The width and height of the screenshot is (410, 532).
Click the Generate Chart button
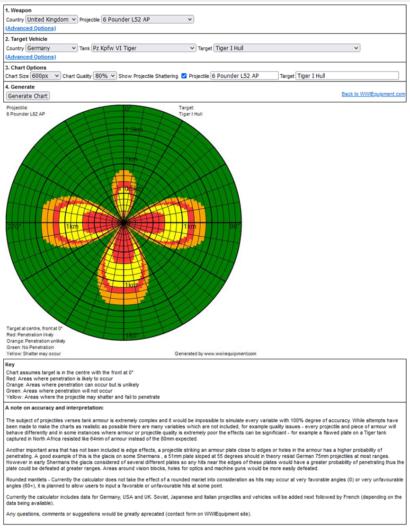(x=28, y=96)
